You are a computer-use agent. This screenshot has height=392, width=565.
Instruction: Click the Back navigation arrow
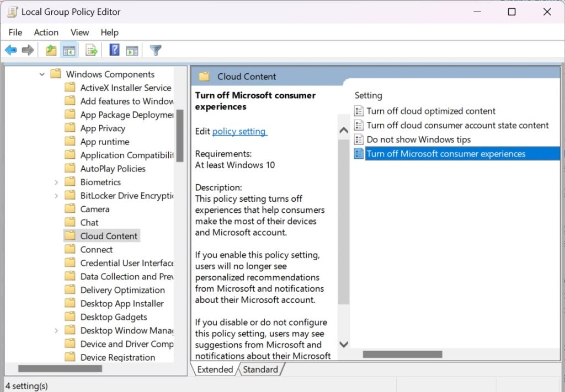tap(10, 50)
